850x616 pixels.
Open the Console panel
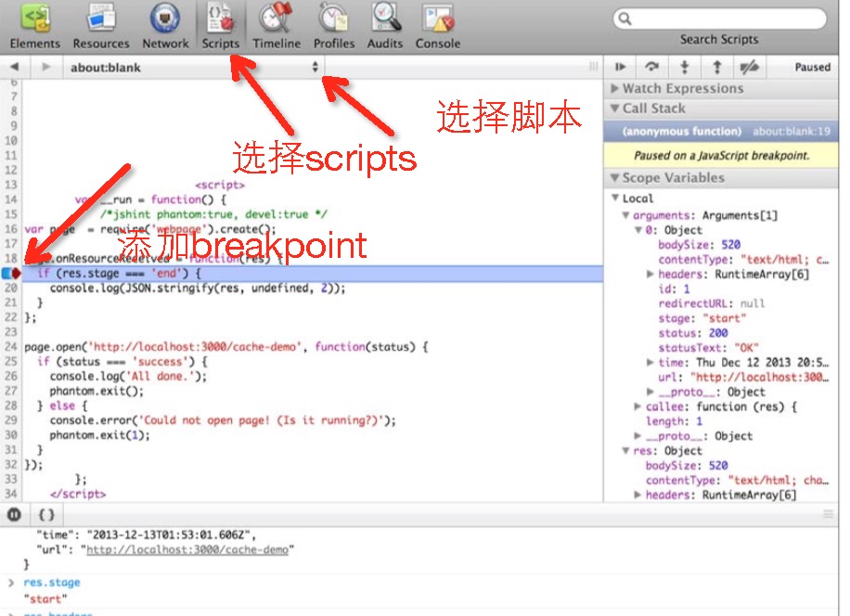pyautogui.click(x=438, y=26)
